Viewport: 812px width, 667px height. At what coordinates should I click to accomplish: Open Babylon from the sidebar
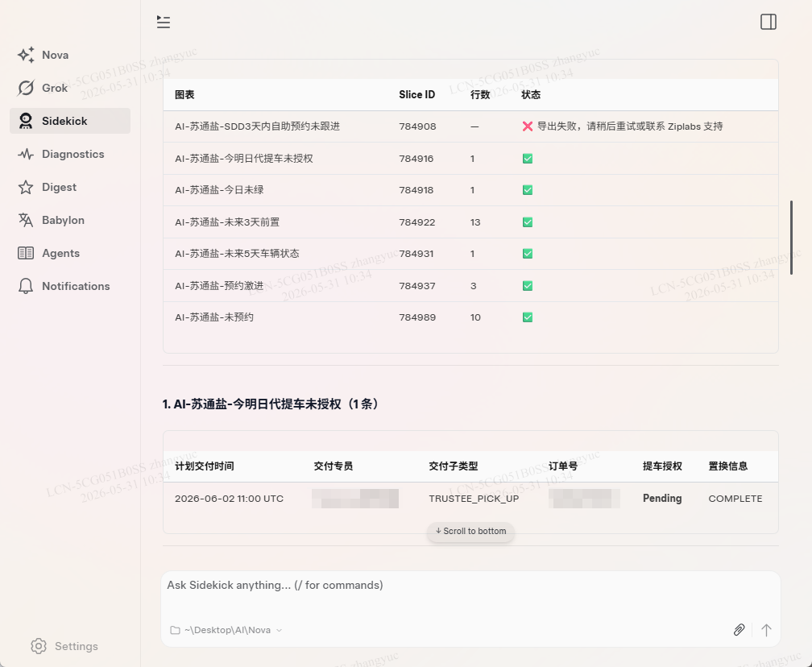pyautogui.click(x=70, y=220)
